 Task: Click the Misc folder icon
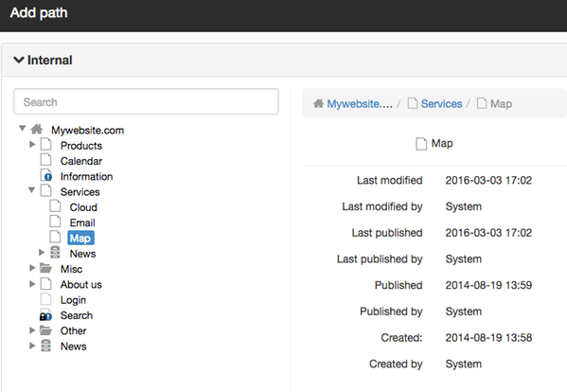(x=45, y=268)
